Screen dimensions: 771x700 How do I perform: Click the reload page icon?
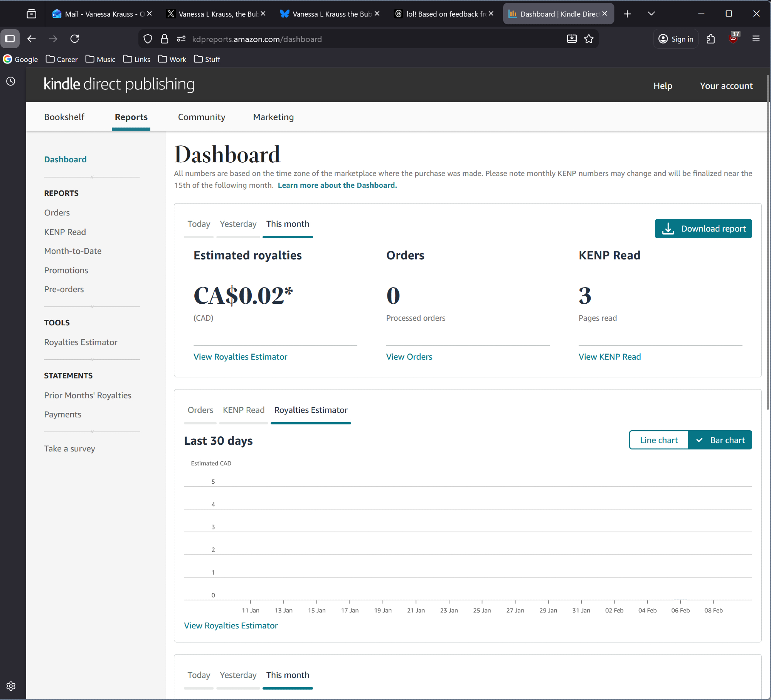point(75,39)
